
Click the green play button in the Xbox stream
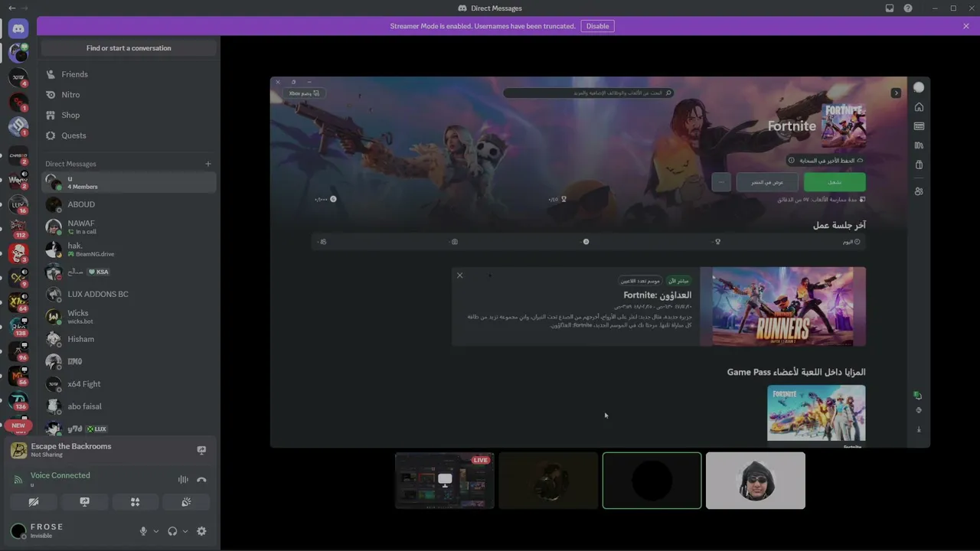835,182
